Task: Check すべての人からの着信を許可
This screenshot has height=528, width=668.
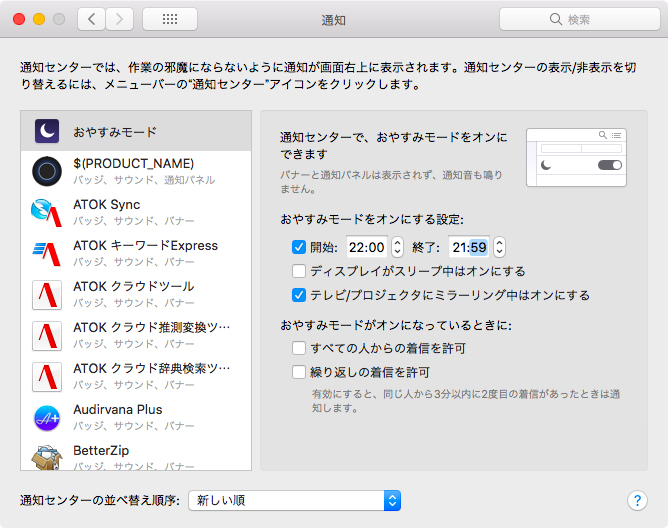Action: pos(299,348)
